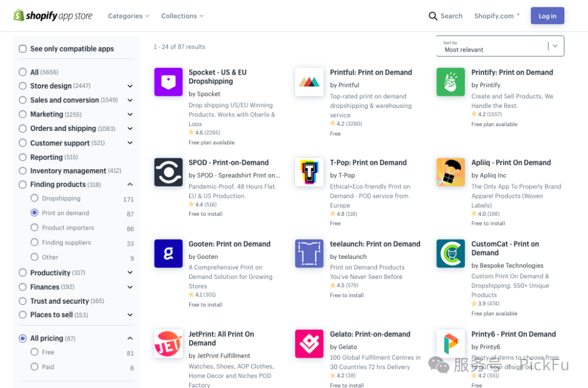This screenshot has width=588, height=388.
Task: Open the JetPrint app icon
Action: pos(169,344)
